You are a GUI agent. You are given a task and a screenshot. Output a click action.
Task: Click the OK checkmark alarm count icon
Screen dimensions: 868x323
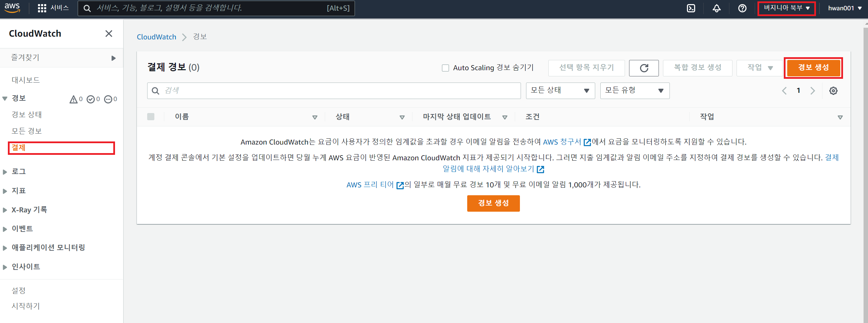click(x=91, y=99)
